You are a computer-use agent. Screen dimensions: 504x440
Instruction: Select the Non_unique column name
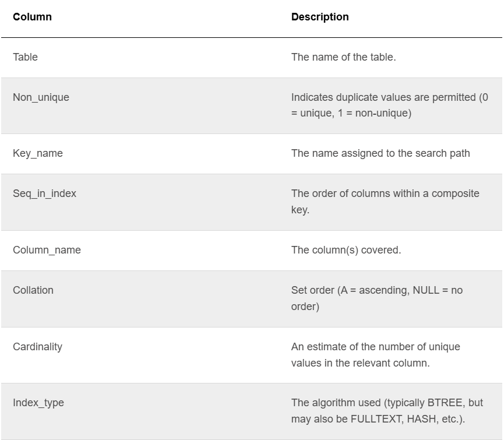coord(41,97)
